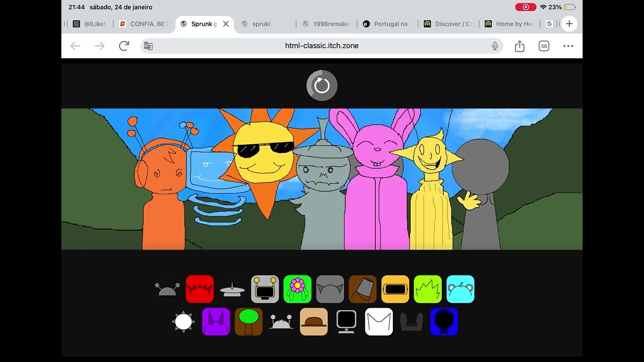Image resolution: width=644 pixels, height=362 pixels.
Task: Open the browser three-dots menu
Action: pos(568,46)
